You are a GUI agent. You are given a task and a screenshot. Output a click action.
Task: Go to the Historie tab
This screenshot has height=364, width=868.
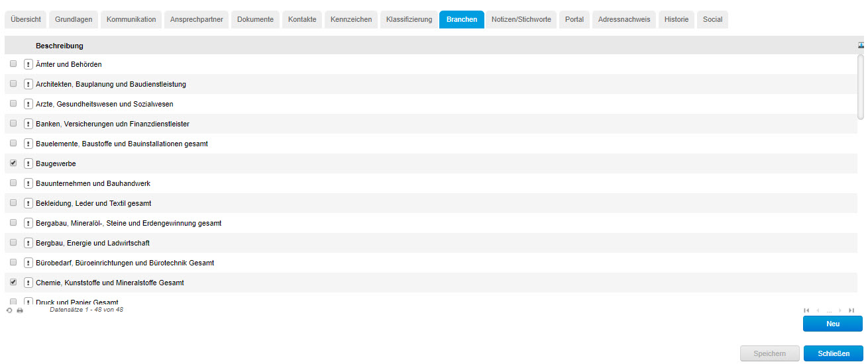tap(677, 19)
